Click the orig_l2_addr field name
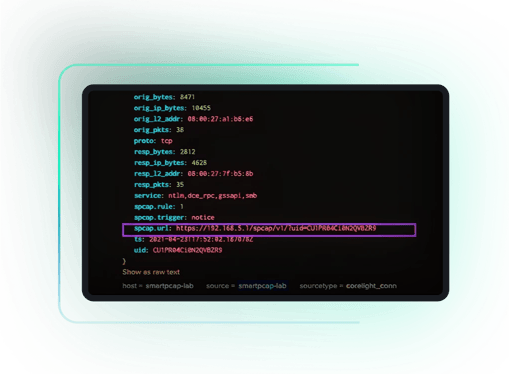509x374 pixels. (x=158, y=119)
